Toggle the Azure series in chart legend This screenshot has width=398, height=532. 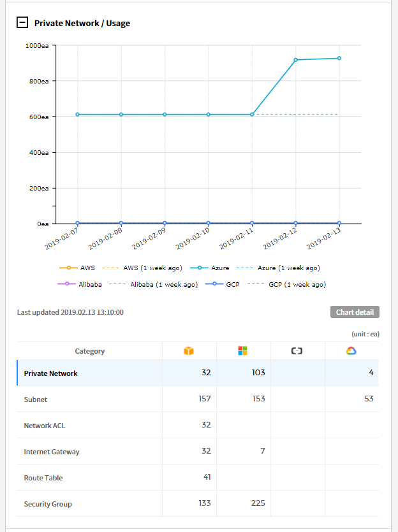click(213, 268)
